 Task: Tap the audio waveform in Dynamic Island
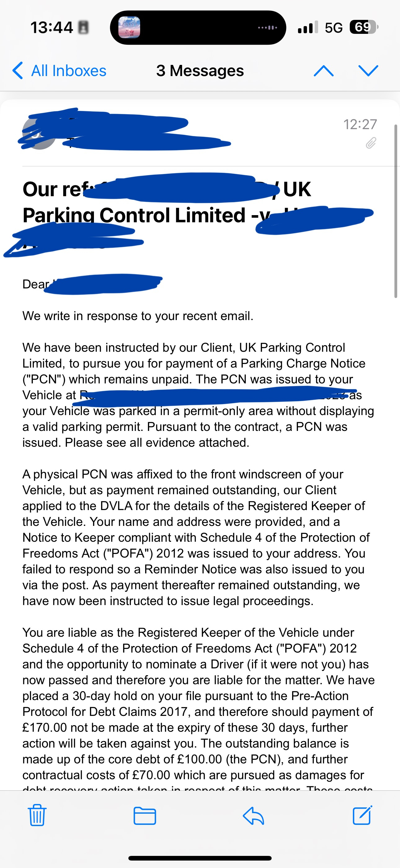268,27
